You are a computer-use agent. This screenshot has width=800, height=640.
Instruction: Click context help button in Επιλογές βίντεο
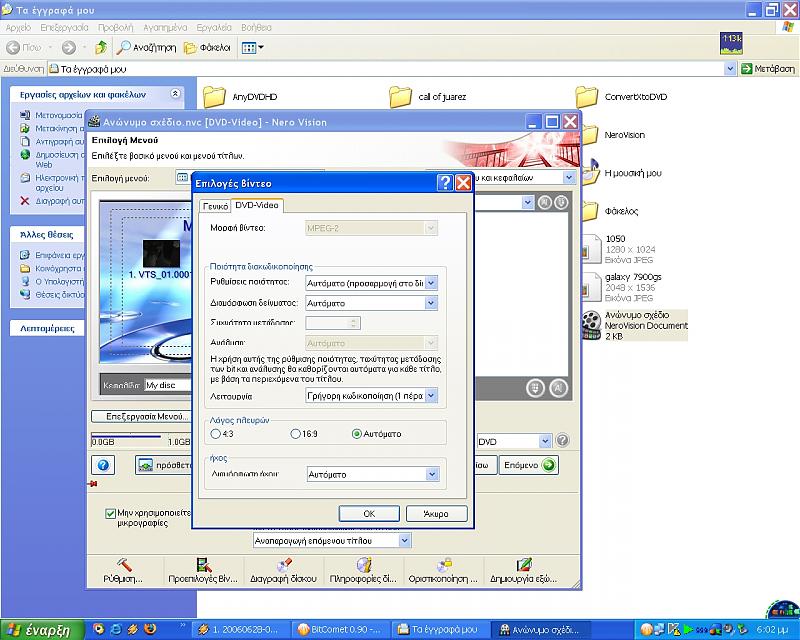(x=445, y=183)
